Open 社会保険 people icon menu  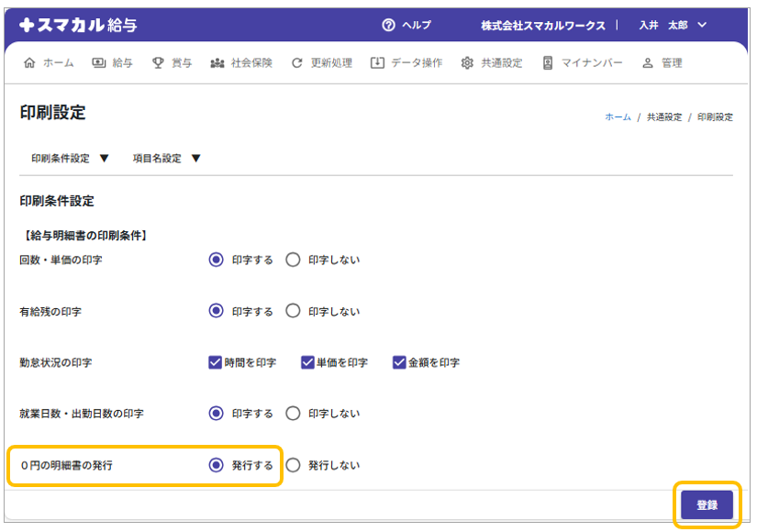click(x=217, y=63)
